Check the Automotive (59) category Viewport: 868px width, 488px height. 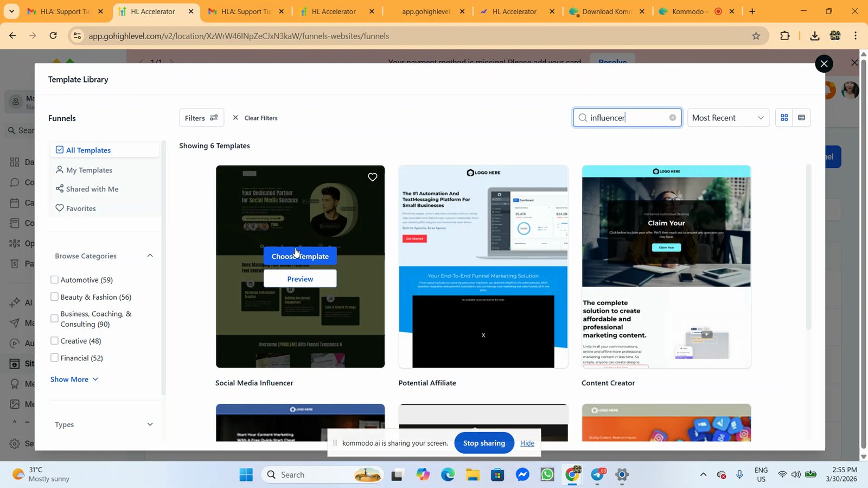(54, 280)
